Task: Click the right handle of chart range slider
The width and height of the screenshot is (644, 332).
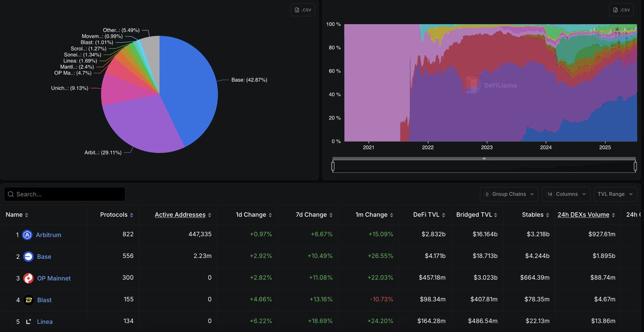Action: click(x=635, y=167)
